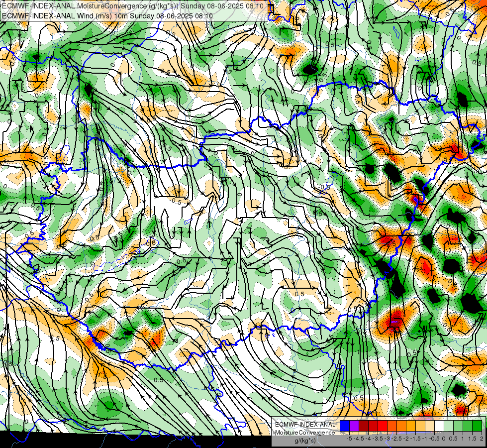This screenshot has width=487, height=448.
Task: Click the purple legend swatch between -5 and -4.5
Action: coord(354,426)
